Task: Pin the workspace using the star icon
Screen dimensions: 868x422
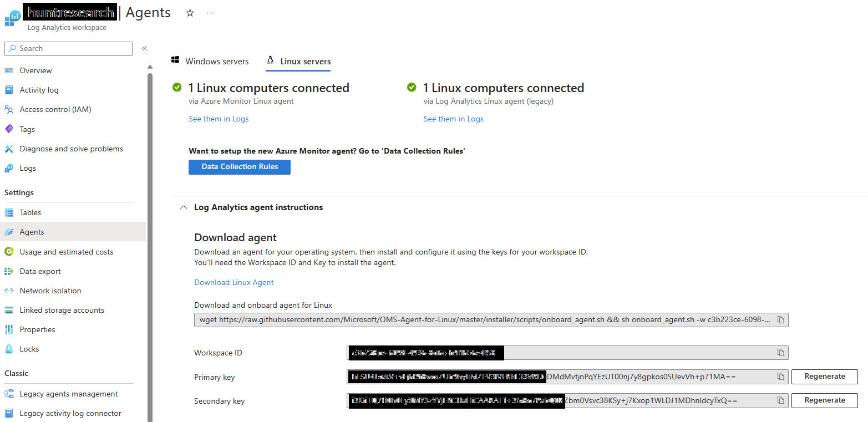Action: tap(190, 12)
